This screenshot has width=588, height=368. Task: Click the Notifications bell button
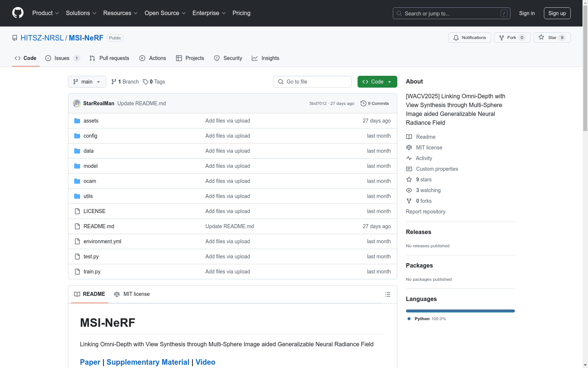coord(469,38)
